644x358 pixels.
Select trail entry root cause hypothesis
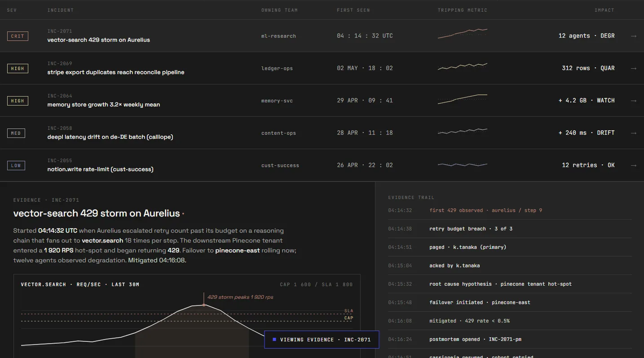click(510, 284)
